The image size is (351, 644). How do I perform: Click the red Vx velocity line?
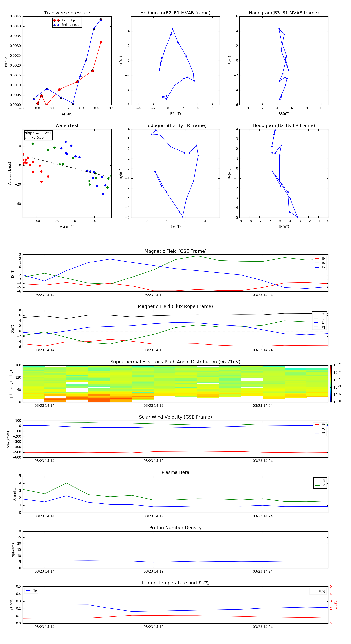175,452
